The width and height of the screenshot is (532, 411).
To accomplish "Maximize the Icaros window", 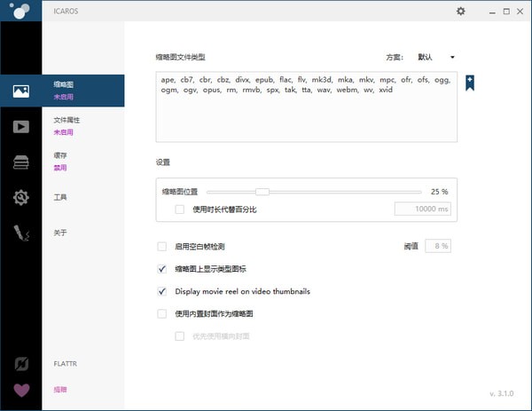I will pos(506,12).
